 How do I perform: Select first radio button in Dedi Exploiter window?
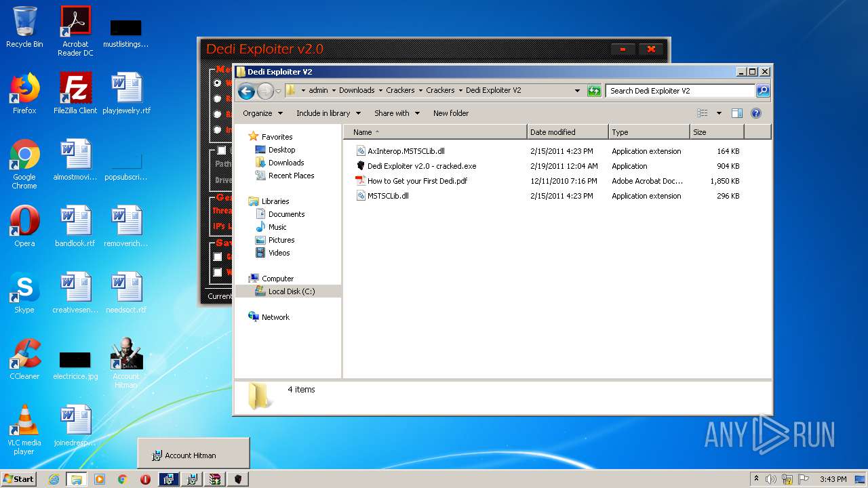point(218,83)
